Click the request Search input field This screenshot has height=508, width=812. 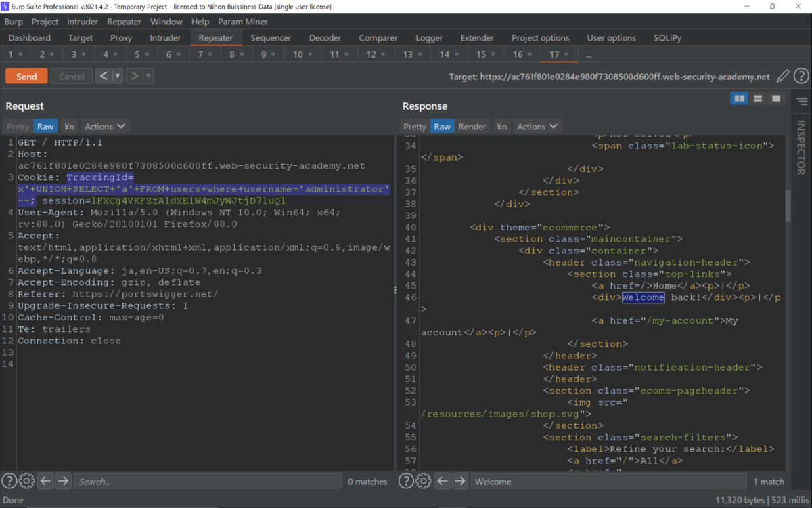point(207,482)
